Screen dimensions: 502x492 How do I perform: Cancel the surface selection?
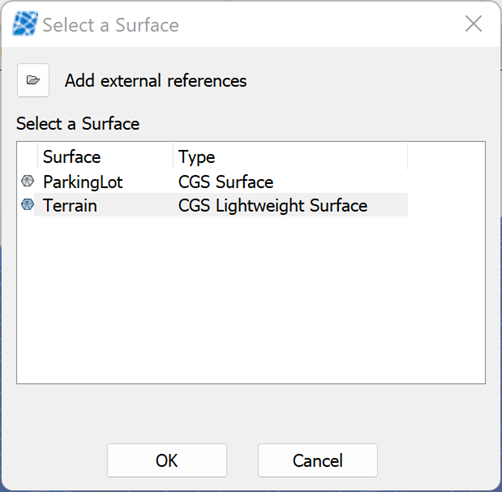pos(318,460)
